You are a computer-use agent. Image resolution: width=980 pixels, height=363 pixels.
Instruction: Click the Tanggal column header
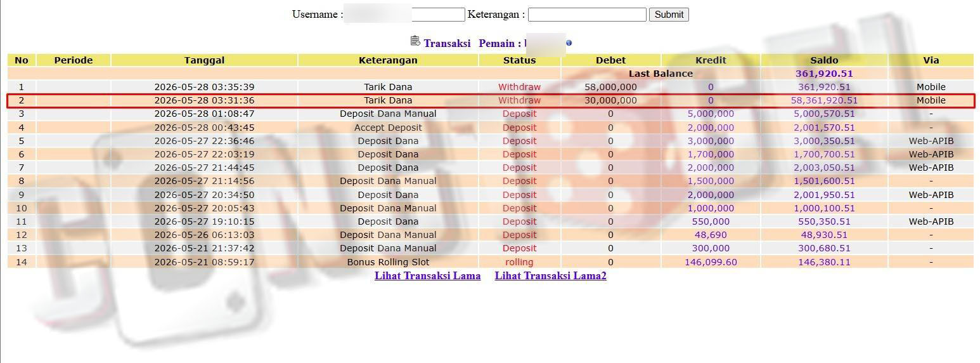[x=204, y=60]
